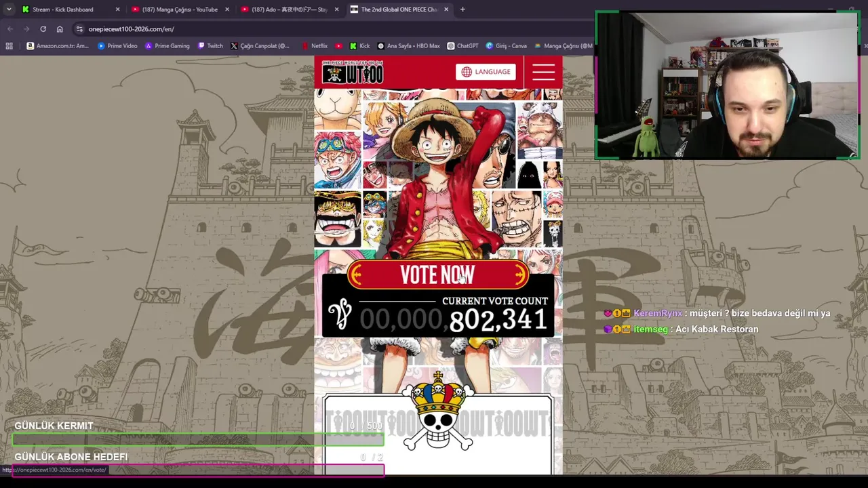Go back in browser history
This screenshot has height=488, width=868.
coord(10,29)
